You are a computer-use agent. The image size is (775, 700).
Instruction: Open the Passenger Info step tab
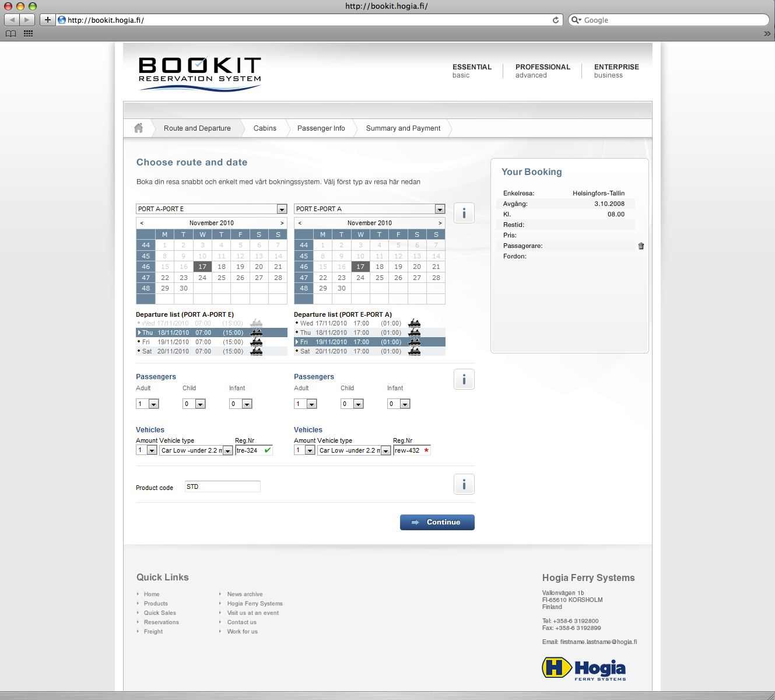[x=321, y=128]
